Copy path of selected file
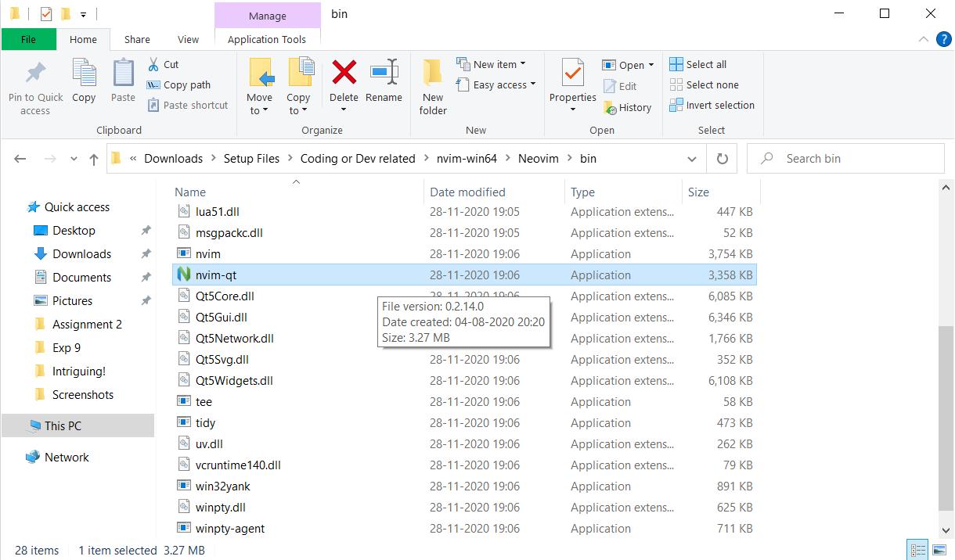The height and width of the screenshot is (560, 955). (x=178, y=84)
